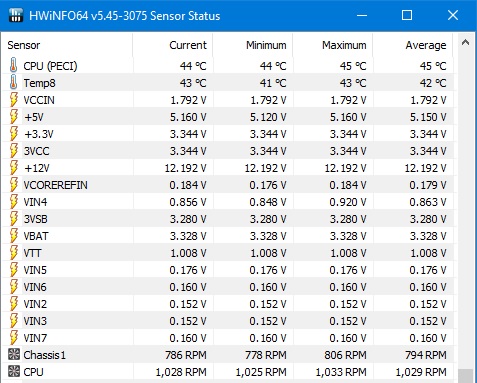
Task: Select the VIN5 sensor label
Action: [35, 270]
